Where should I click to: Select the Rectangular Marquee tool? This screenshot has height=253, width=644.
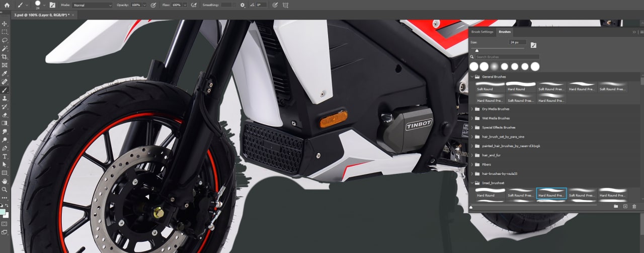pyautogui.click(x=5, y=32)
